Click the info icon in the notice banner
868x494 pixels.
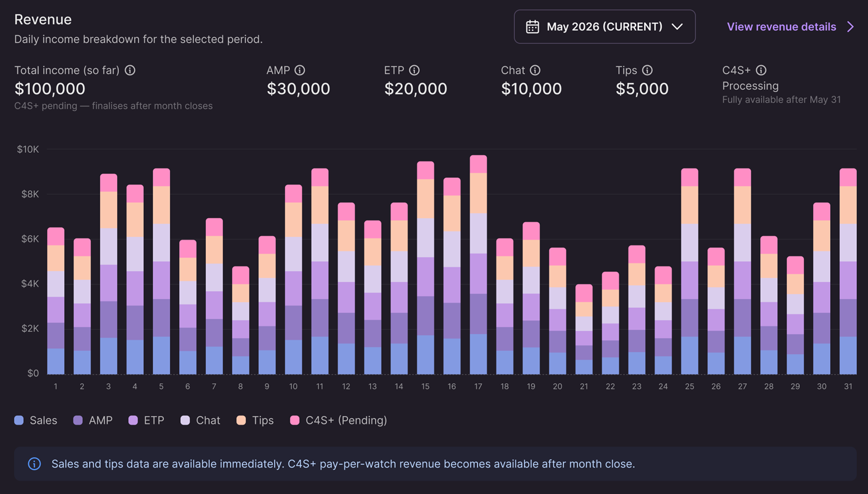pyautogui.click(x=34, y=464)
